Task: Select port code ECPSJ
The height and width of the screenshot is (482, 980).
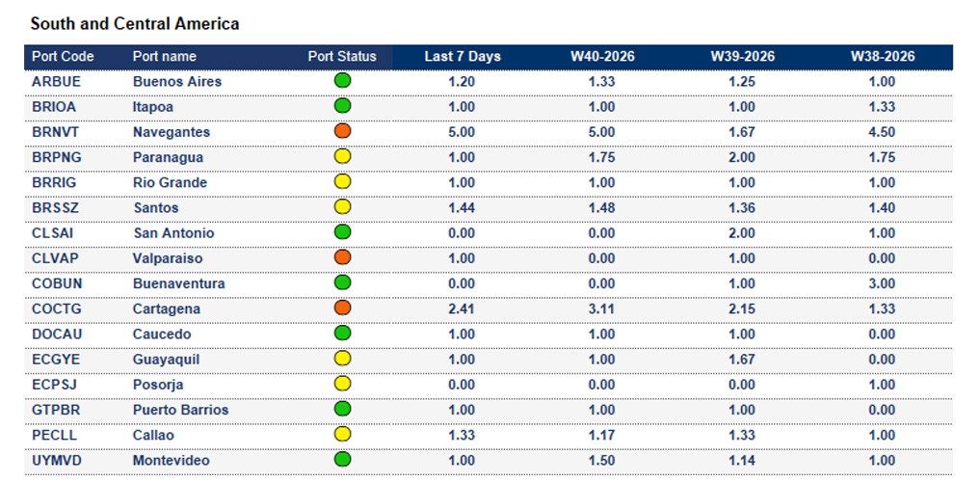Action: click(54, 385)
